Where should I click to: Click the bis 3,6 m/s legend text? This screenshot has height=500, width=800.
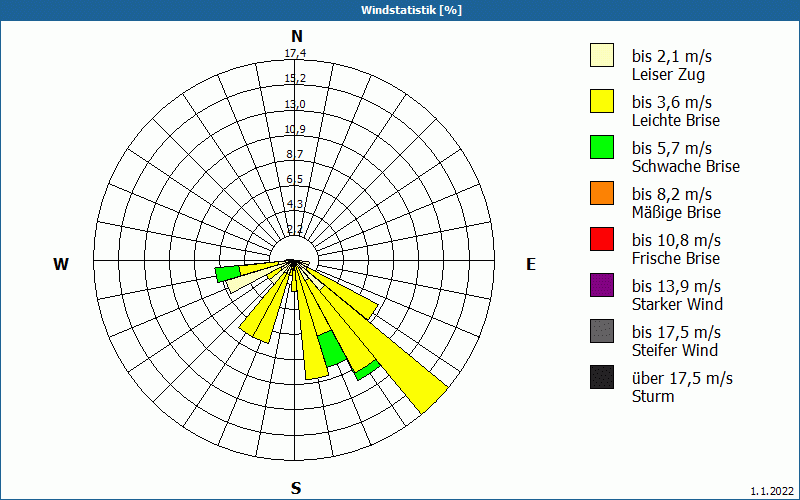(671, 102)
